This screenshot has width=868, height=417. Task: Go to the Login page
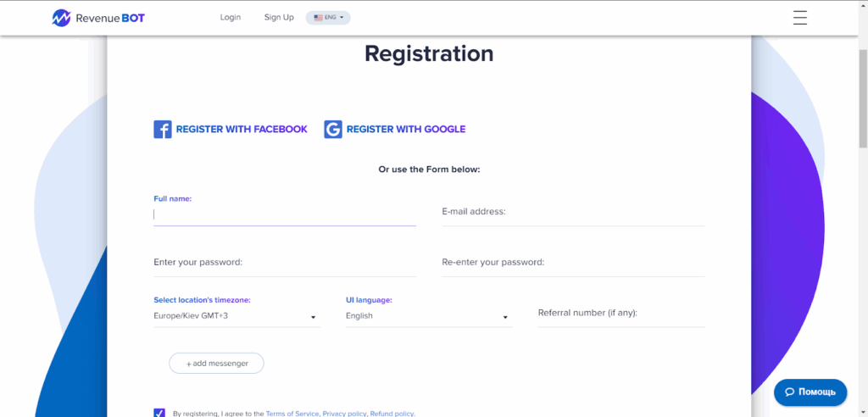[230, 18]
